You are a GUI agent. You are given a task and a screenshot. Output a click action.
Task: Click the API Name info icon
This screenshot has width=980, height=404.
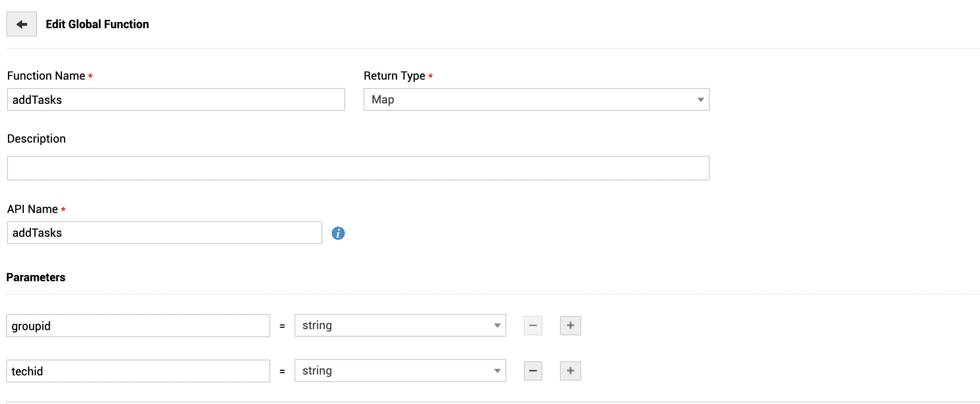point(338,233)
